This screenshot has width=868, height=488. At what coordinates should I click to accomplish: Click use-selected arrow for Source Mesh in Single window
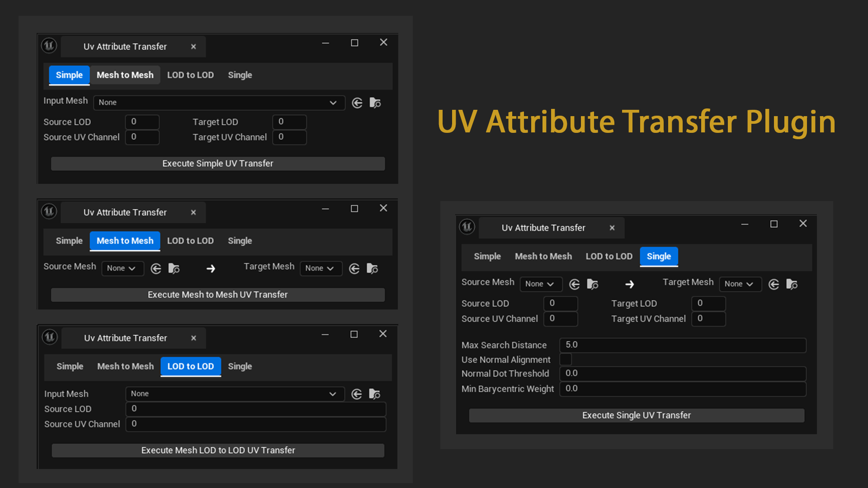[x=575, y=284]
